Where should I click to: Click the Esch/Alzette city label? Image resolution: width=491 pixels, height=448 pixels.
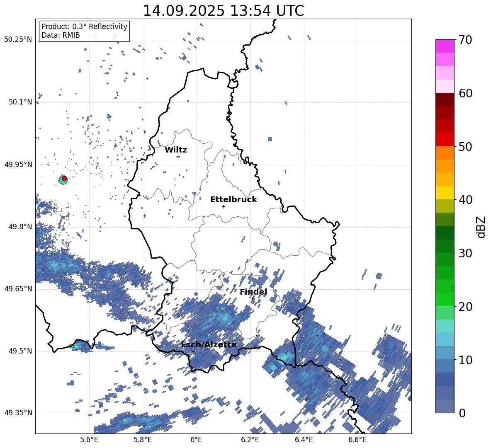pos(209,345)
